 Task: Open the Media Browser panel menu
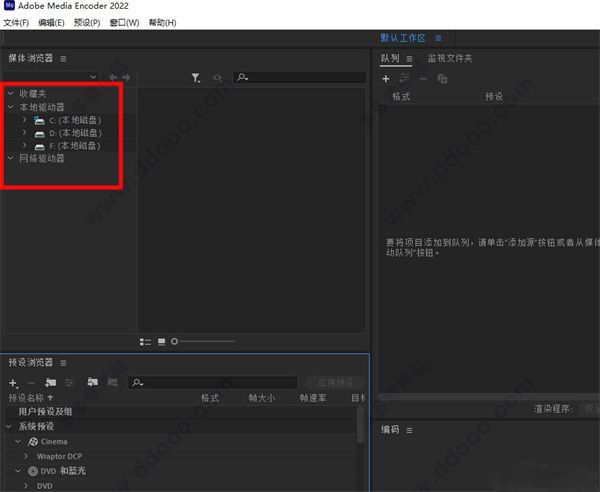tap(63, 59)
